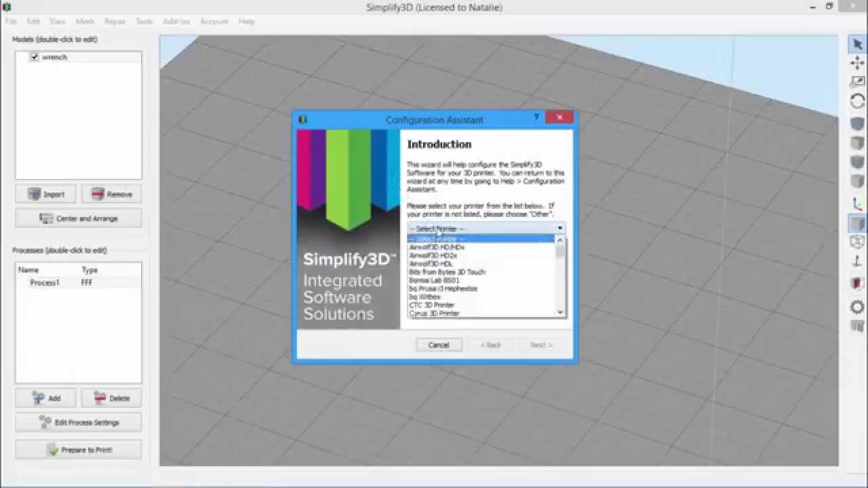Open the Help menu
Image resolution: width=868 pixels, height=488 pixels.
246,22
